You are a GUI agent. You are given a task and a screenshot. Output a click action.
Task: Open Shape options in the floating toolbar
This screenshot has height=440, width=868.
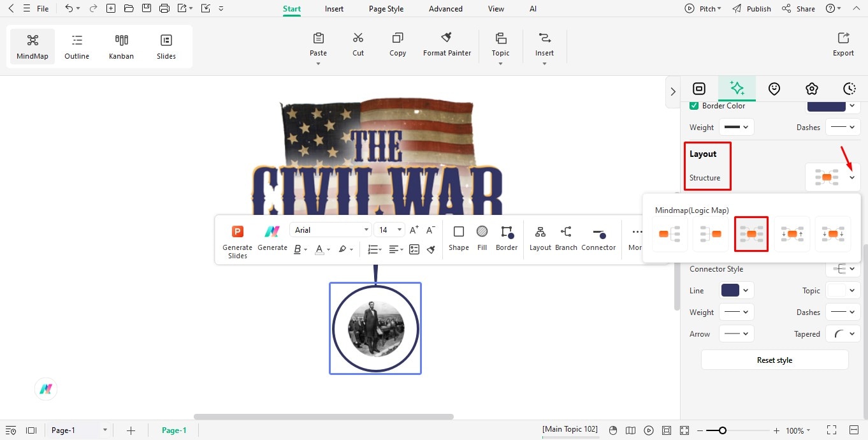pos(459,238)
